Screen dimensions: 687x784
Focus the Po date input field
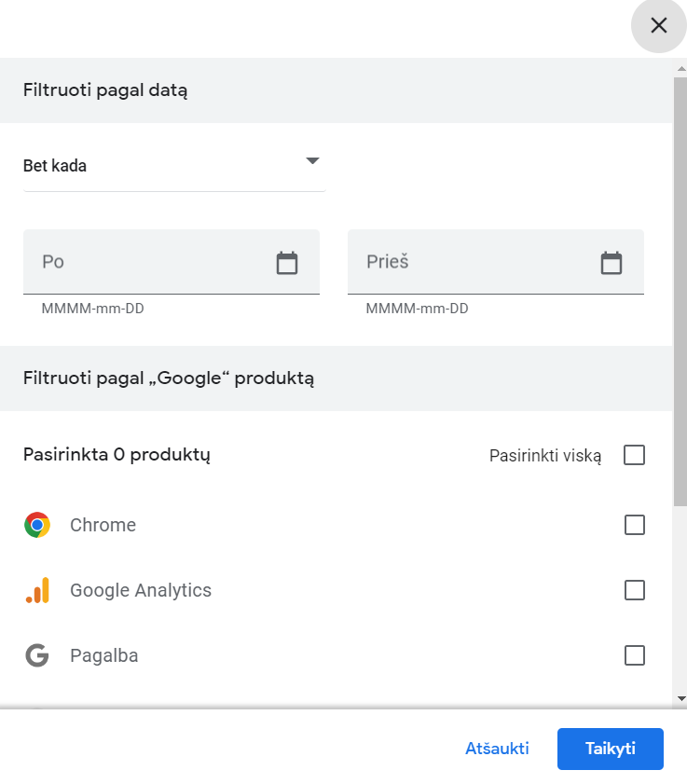tap(171, 262)
